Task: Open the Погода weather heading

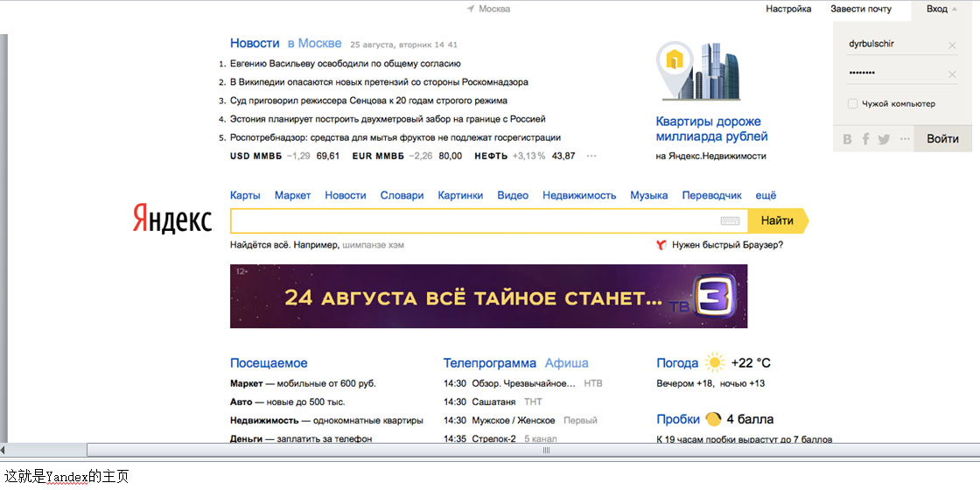Action: click(677, 362)
